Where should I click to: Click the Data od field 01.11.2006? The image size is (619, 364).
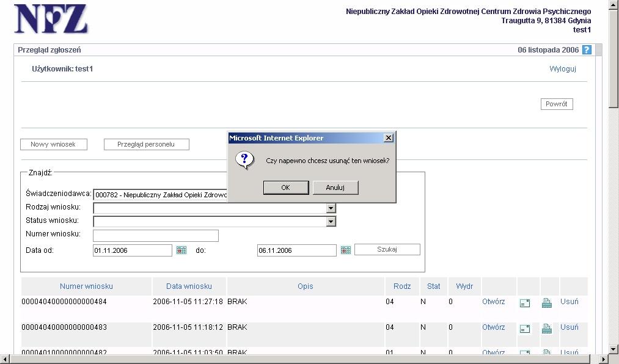132,250
